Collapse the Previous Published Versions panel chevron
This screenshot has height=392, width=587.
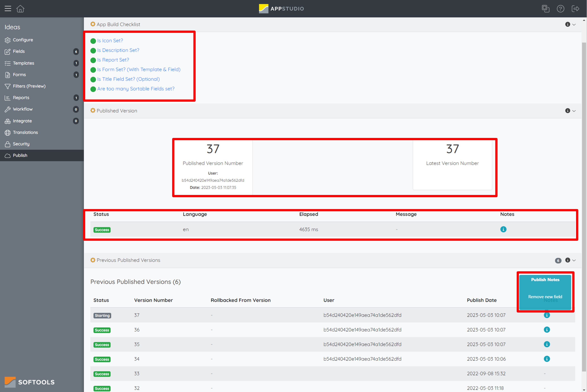click(574, 260)
